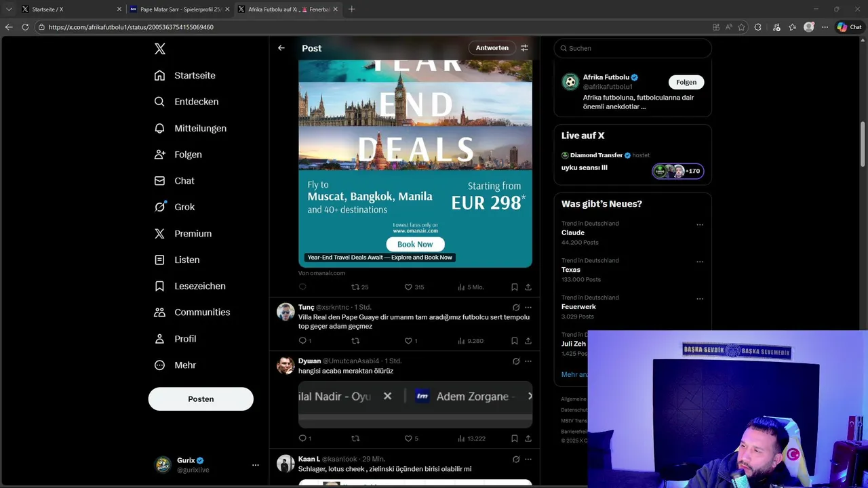Click the Suchen search field
Screen dimensions: 868x488
point(633,48)
